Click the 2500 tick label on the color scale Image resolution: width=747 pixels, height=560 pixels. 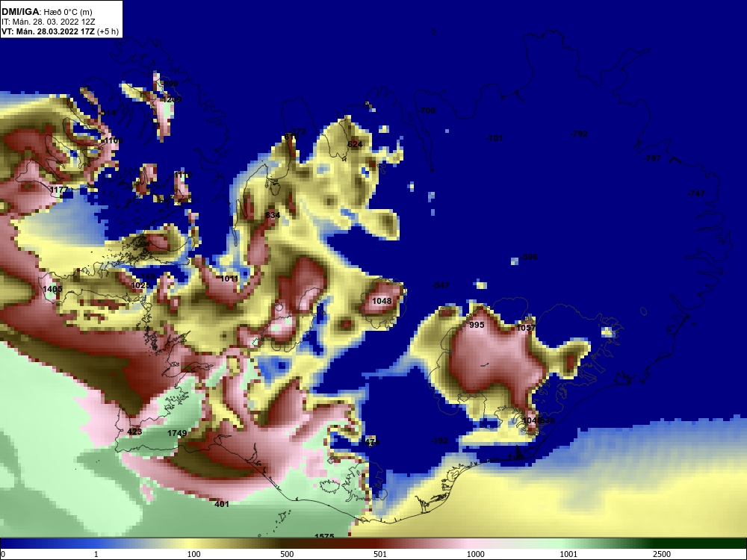[662, 554]
